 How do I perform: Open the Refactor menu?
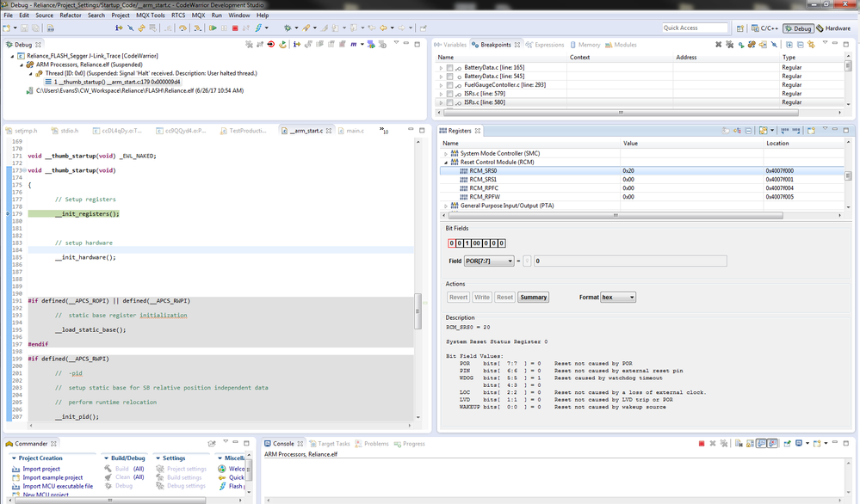[x=71, y=15]
